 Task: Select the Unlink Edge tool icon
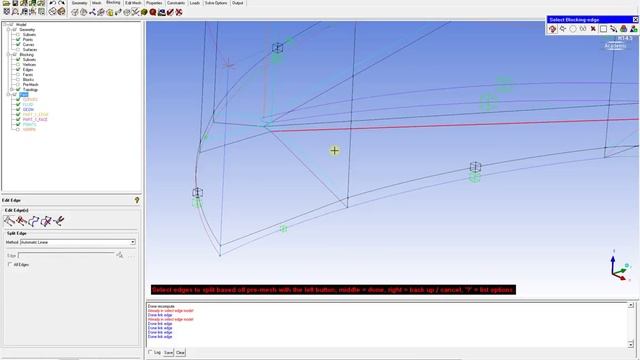point(46,221)
